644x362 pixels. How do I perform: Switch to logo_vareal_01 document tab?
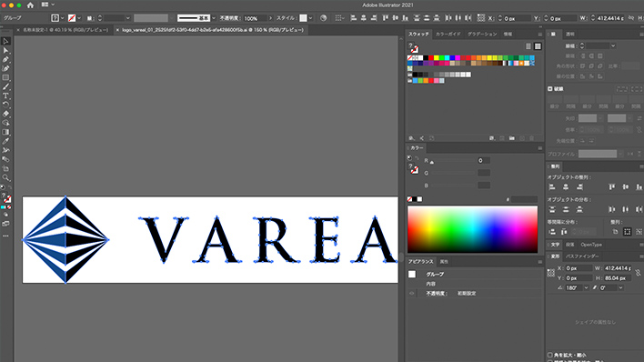(x=212, y=30)
